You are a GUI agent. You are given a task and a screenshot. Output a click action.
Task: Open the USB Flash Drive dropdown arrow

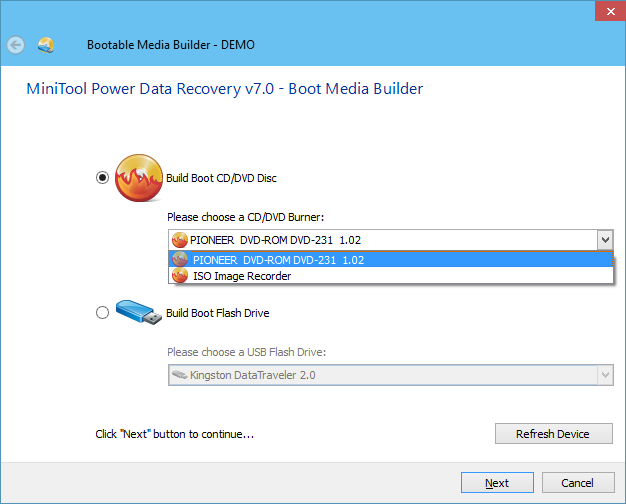(605, 375)
